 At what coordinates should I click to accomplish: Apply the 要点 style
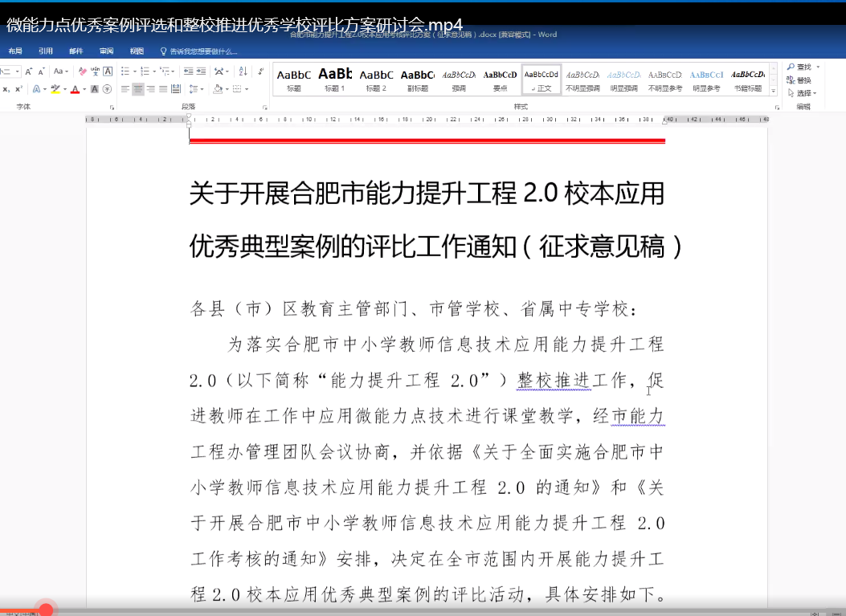pos(501,80)
